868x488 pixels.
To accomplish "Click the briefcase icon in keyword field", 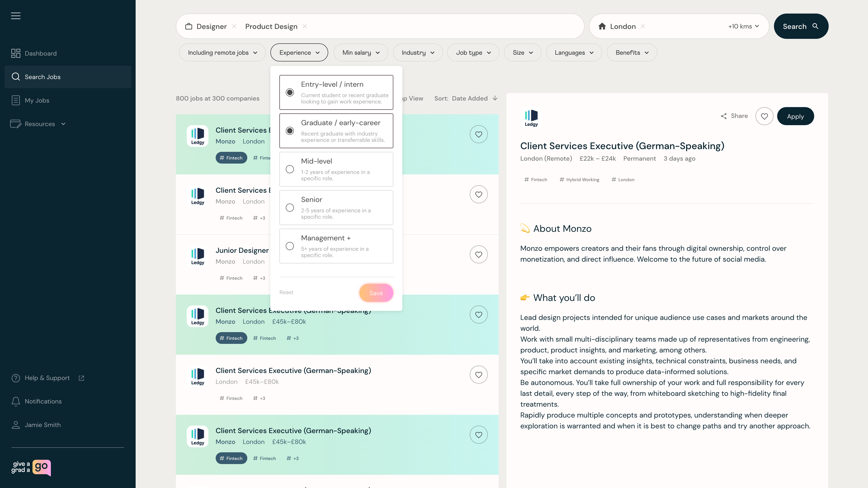I will pos(189,26).
